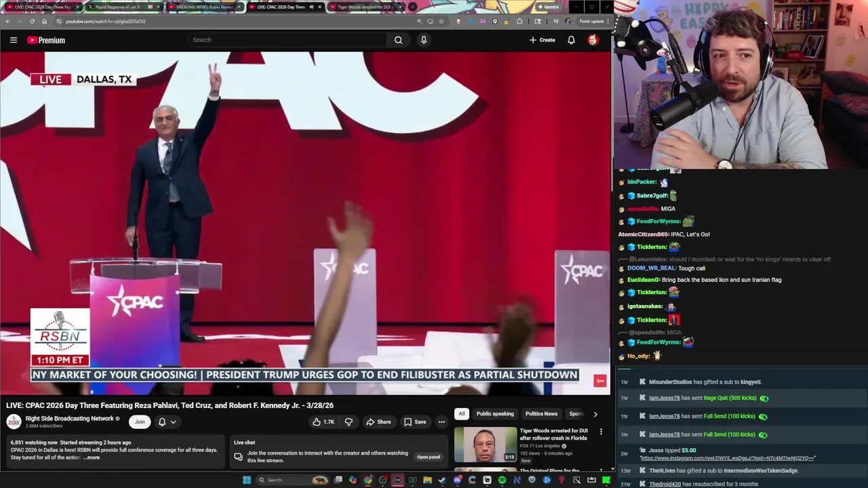Reload the page with refresh icon
Viewport: 868px width, 488px height.
pos(32,21)
